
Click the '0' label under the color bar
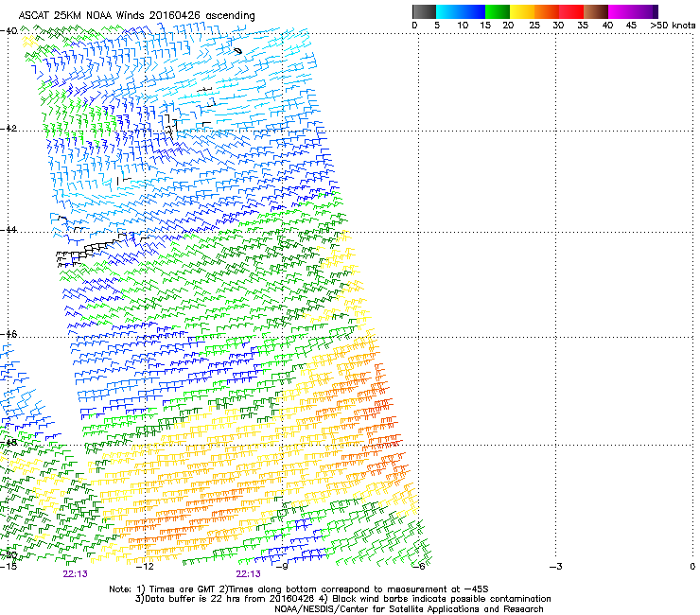pyautogui.click(x=414, y=26)
